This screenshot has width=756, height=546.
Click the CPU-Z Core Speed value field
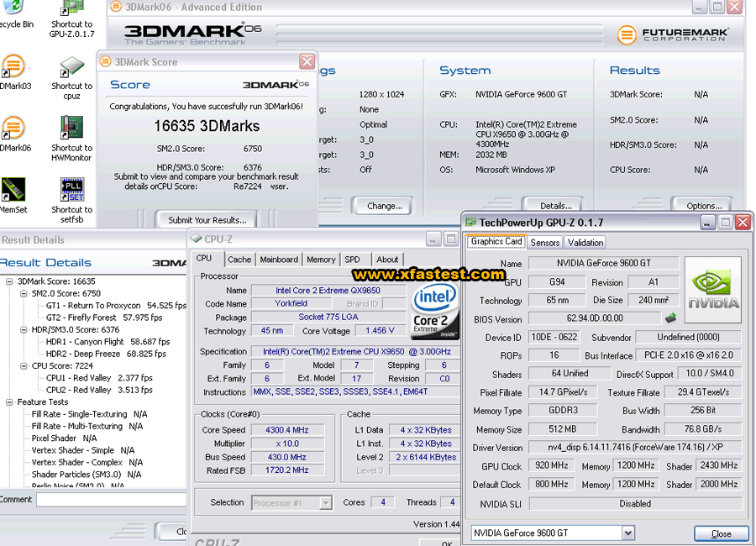coord(287,430)
